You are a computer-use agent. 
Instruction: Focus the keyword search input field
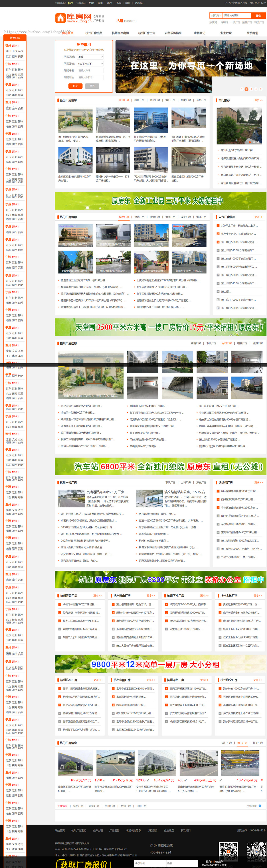[x=237, y=16]
